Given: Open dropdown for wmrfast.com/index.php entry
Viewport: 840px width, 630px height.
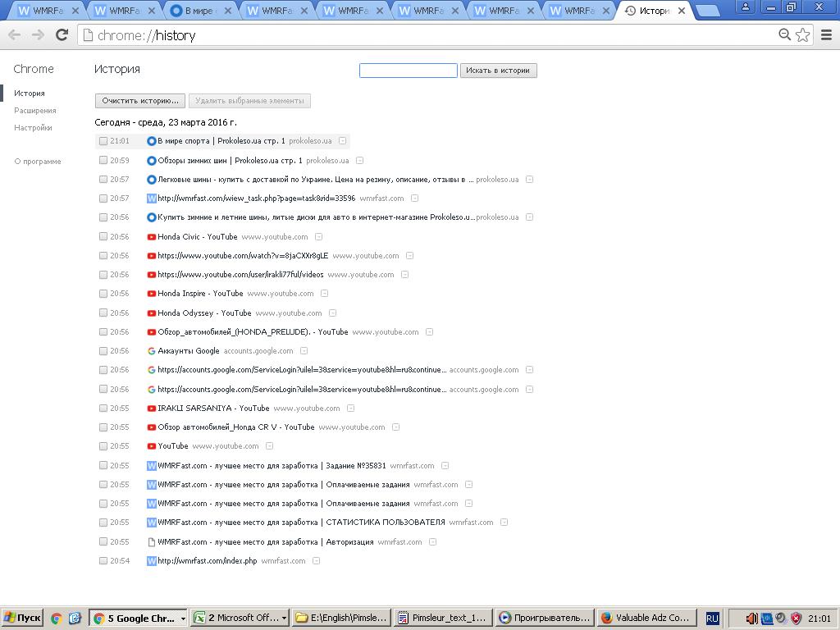Looking at the screenshot, I should 316,561.
